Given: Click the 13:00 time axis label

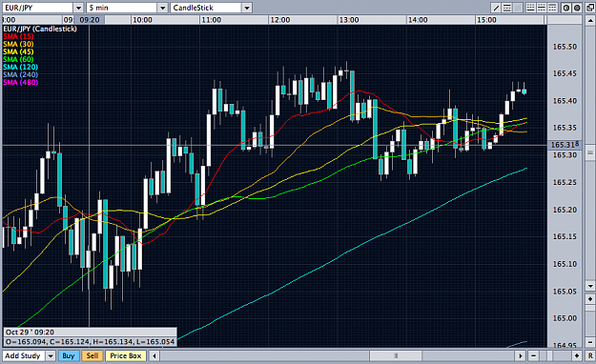Looking at the screenshot, I should pos(349,20).
